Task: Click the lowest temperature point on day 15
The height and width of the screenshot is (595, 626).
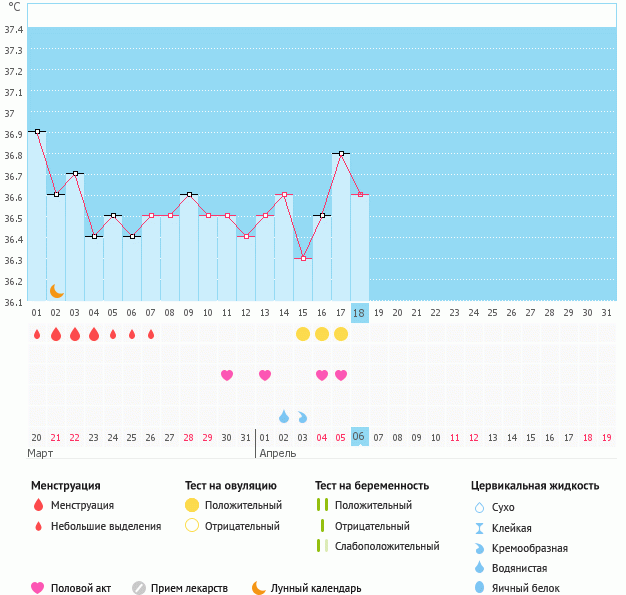Action: click(303, 258)
